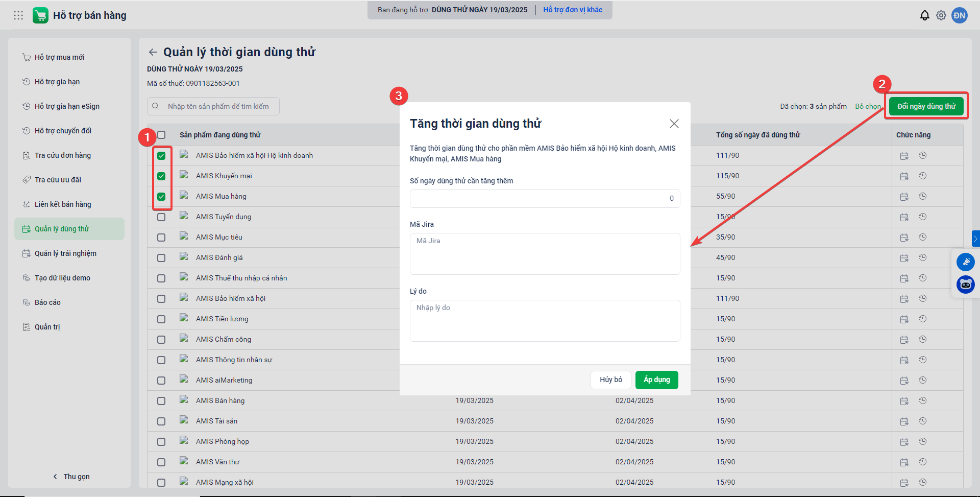Open the app grid launcher icon
Image resolution: width=980 pixels, height=497 pixels.
click(x=18, y=15)
